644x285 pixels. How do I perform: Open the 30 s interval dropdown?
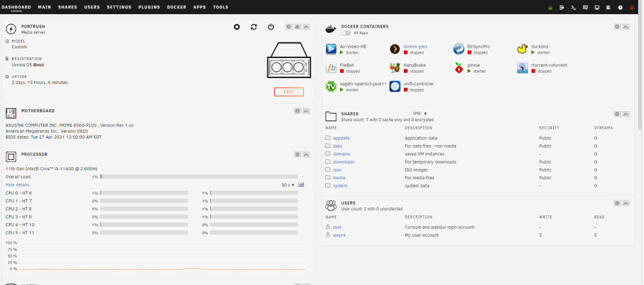(x=287, y=185)
